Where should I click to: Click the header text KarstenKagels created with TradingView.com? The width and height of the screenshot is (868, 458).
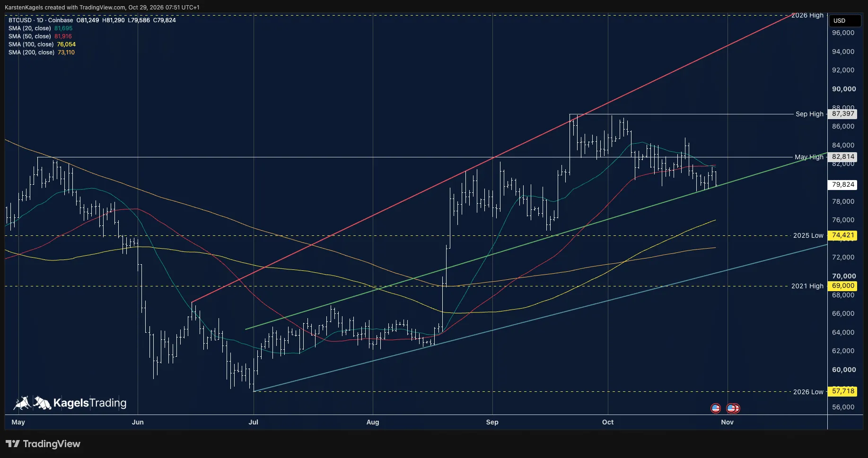[65, 8]
